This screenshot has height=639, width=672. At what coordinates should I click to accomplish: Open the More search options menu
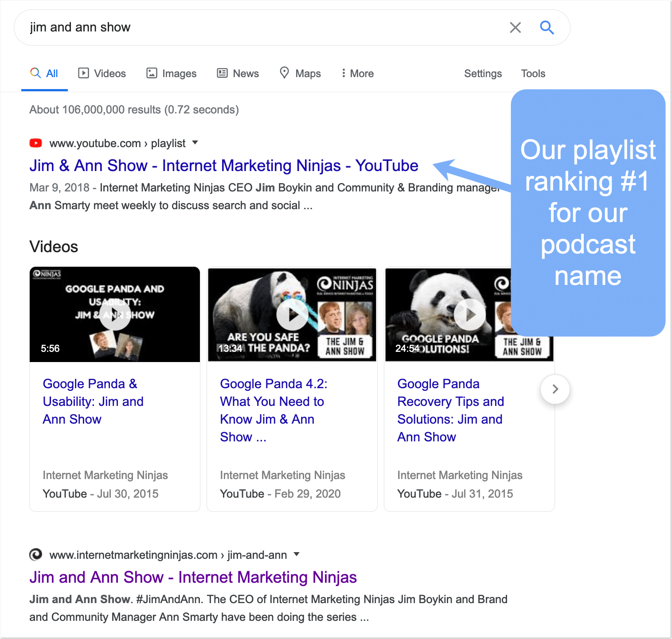(x=357, y=74)
